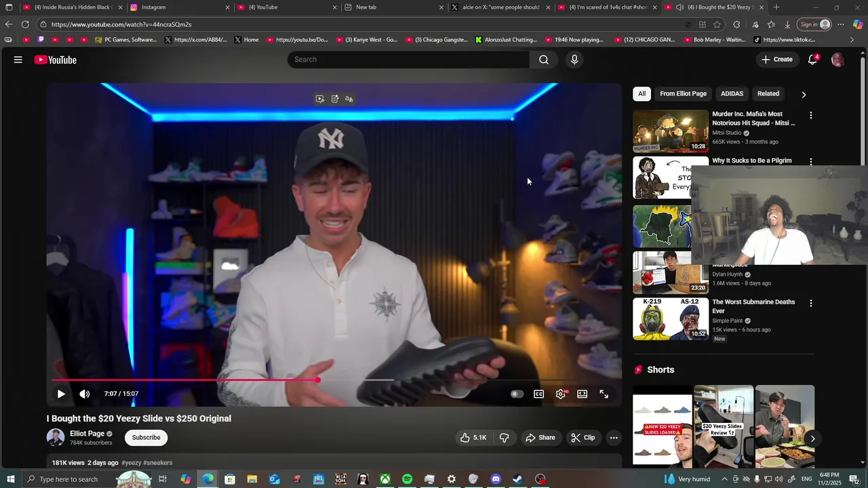Mute the video volume speaker icon

click(x=84, y=394)
